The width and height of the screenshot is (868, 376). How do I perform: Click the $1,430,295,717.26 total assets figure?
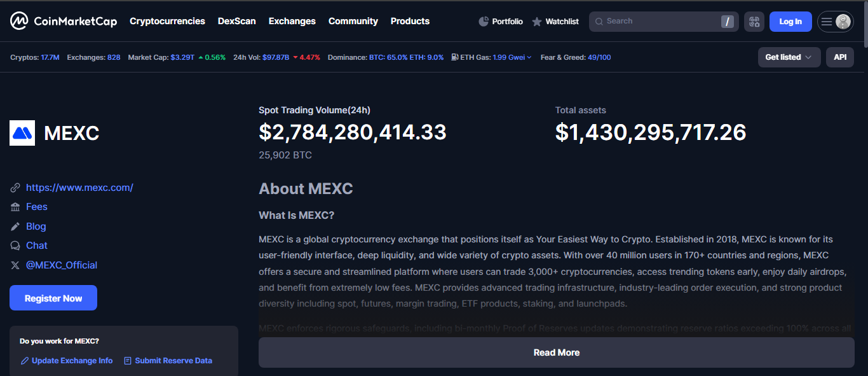click(x=651, y=132)
